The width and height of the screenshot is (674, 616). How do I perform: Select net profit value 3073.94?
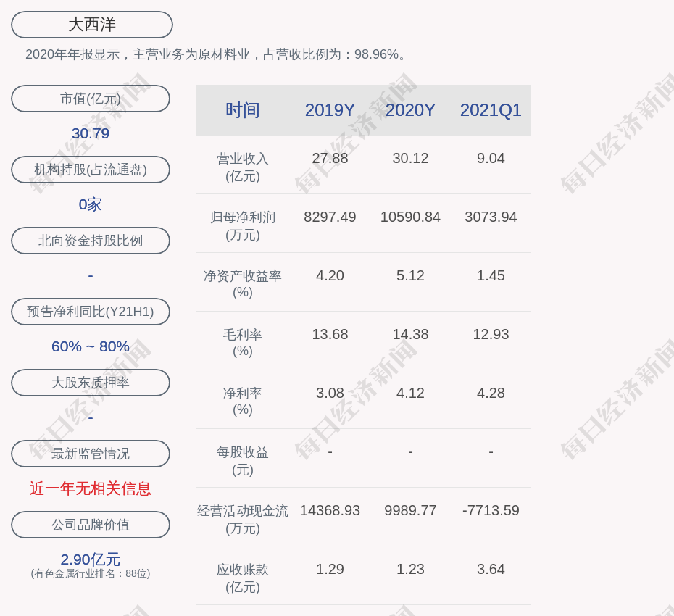pyautogui.click(x=491, y=217)
